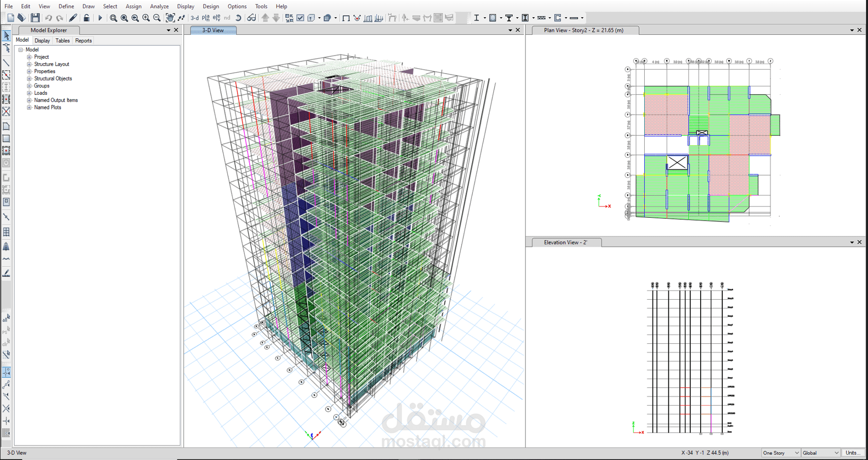Move down in story list arrow

pyautogui.click(x=276, y=18)
